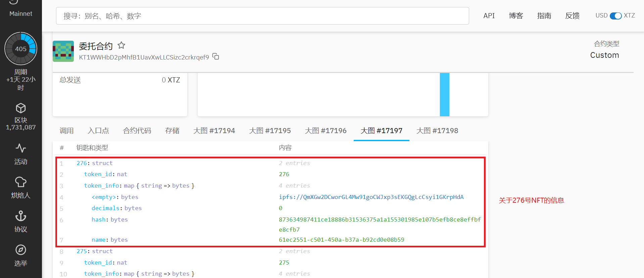Click the '276: struct' key row
Viewport: 644px width, 278px height.
(x=95, y=163)
